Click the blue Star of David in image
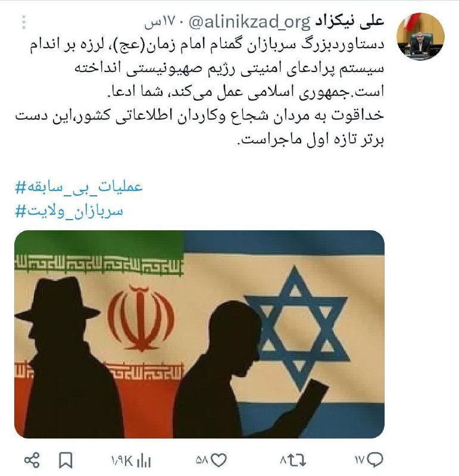Image resolution: width=459 pixels, height=476 pixels. point(295,328)
